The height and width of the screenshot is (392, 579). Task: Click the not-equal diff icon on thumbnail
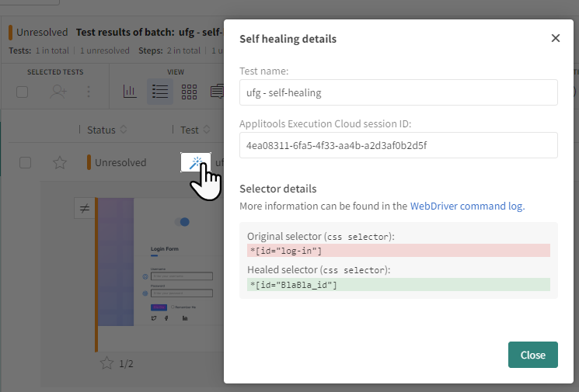point(84,208)
